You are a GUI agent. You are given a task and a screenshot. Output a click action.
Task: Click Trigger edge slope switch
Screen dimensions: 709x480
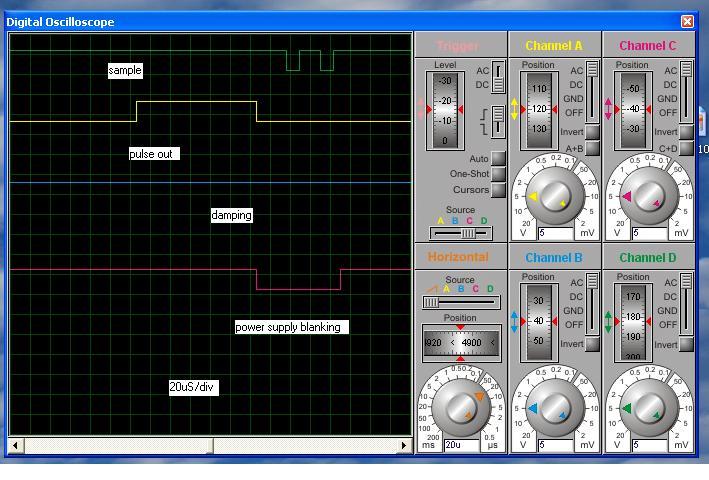pos(498,122)
